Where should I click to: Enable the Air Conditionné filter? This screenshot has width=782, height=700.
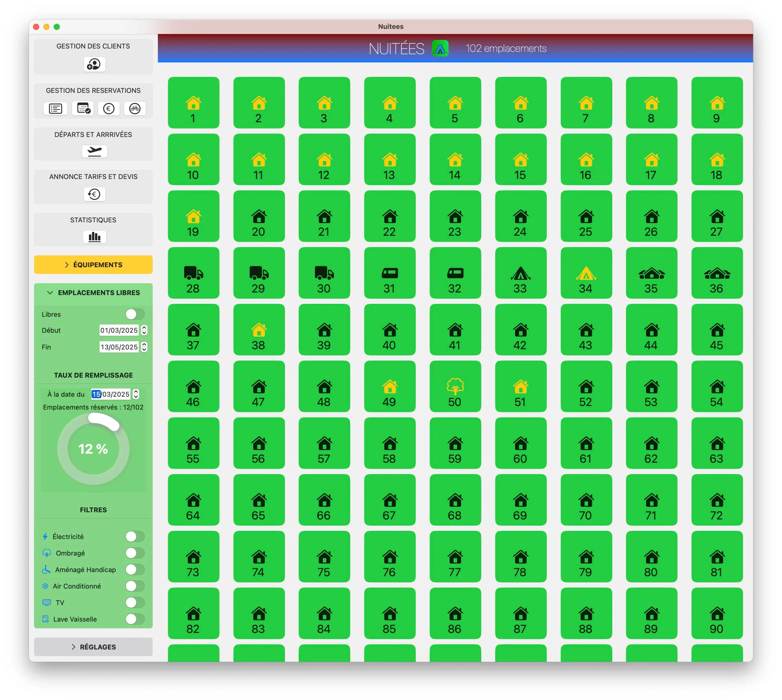[x=135, y=586]
